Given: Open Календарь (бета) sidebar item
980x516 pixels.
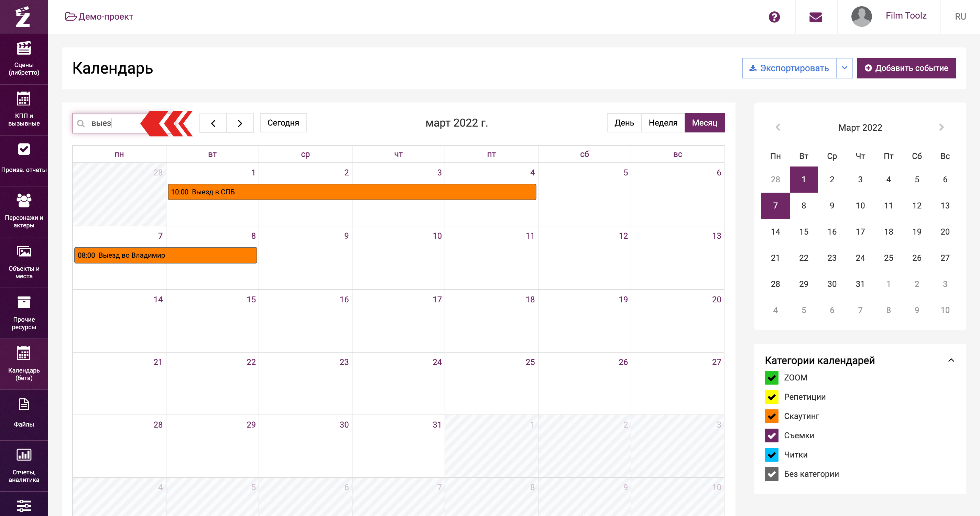Looking at the screenshot, I should coord(24,364).
